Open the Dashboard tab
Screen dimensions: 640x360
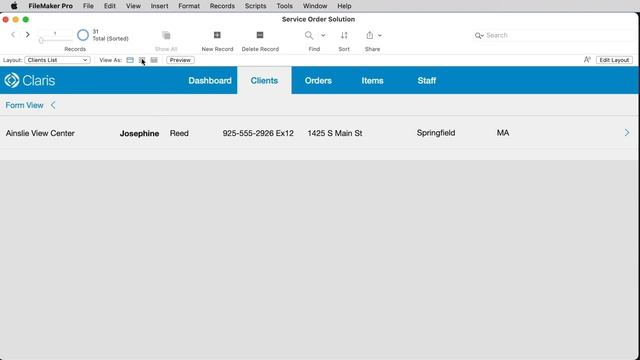click(210, 80)
